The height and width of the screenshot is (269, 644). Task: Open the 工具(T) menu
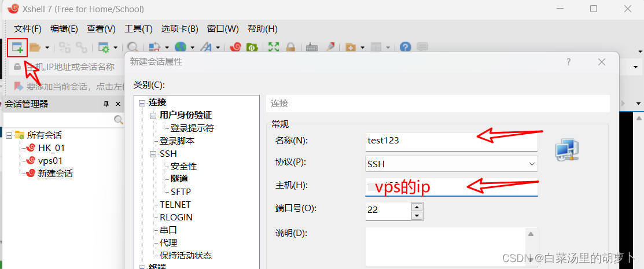(138, 29)
